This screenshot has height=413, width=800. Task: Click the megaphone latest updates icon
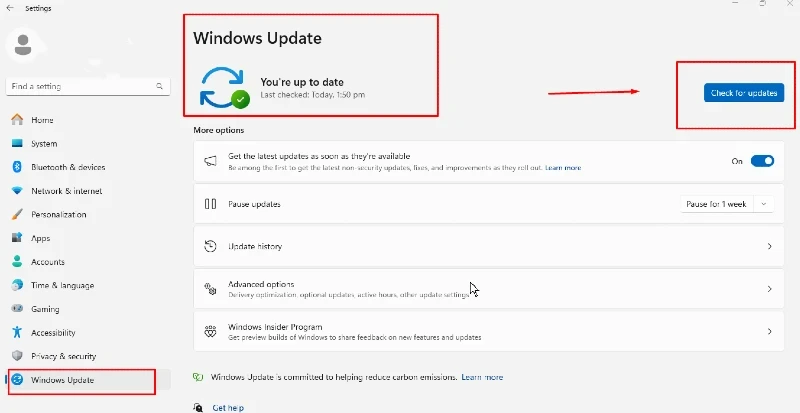tap(210, 161)
